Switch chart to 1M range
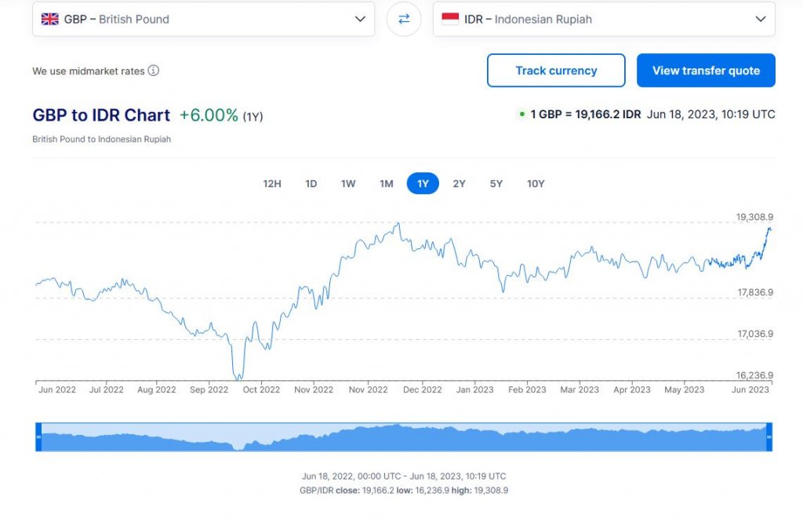Image resolution: width=803 pixels, height=532 pixels. 387,183
